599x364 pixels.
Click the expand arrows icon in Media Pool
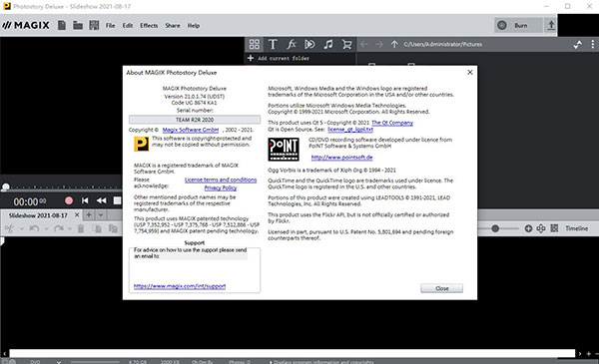pyautogui.click(x=578, y=44)
